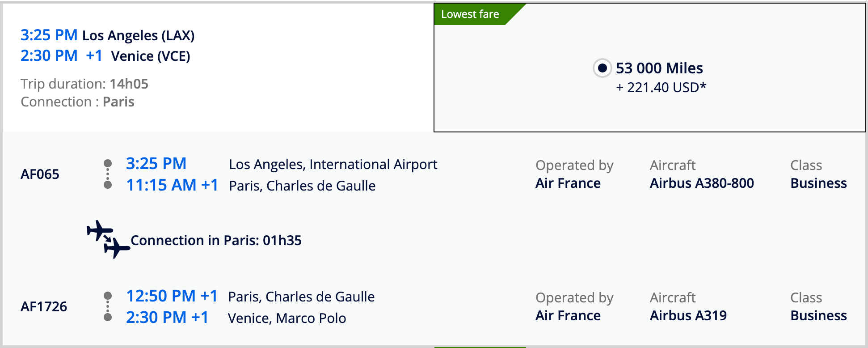
Task: Click the AF1726 route dots icon
Action: coord(108,306)
